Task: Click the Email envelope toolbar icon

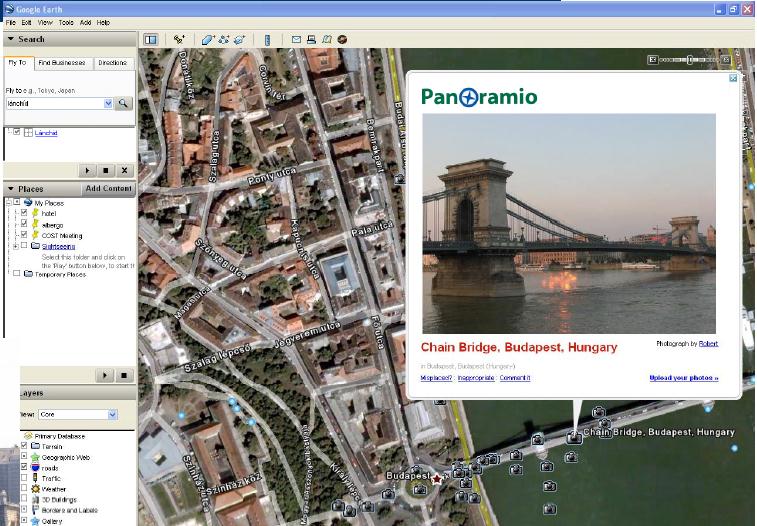Action: click(x=296, y=40)
